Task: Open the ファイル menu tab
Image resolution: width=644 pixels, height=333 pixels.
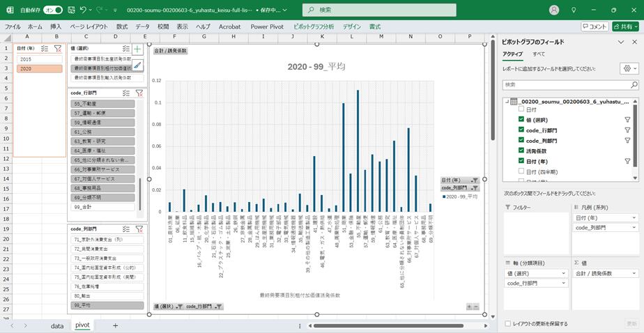Action: point(13,26)
